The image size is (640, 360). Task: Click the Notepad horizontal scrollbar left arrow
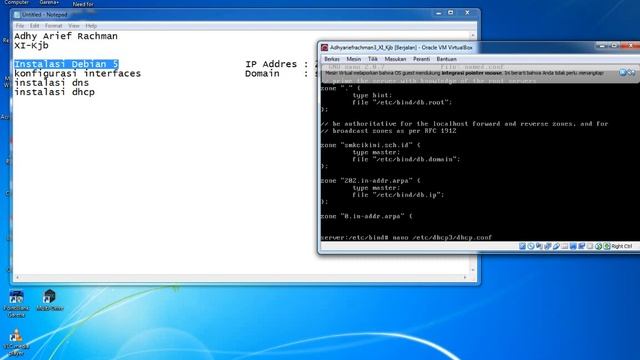pyautogui.click(x=17, y=278)
